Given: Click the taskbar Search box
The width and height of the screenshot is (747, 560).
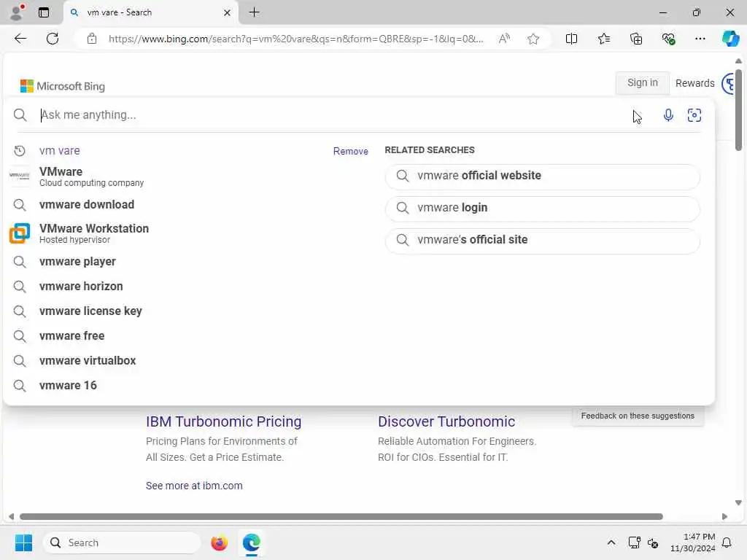Looking at the screenshot, I should (122, 542).
